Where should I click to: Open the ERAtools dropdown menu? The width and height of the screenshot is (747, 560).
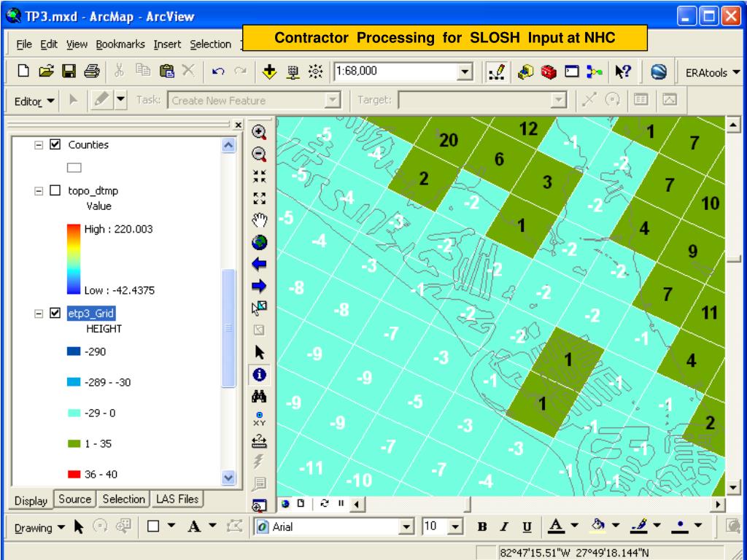coord(713,73)
